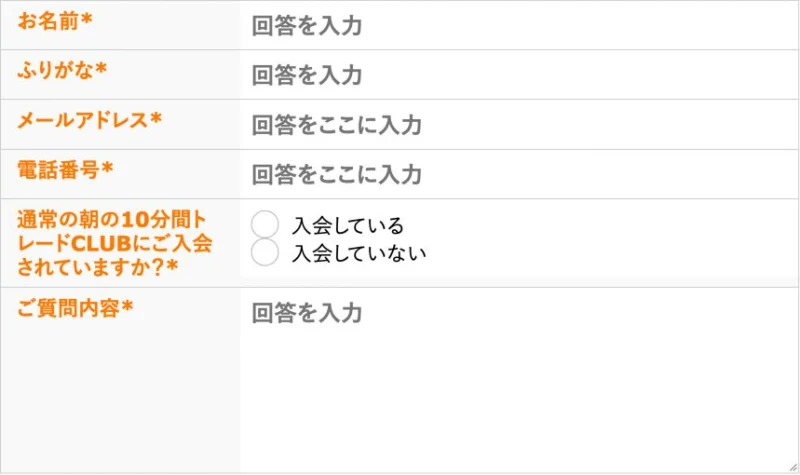Click inside the ご質問内容 text area
This screenshot has width=800, height=475.
(x=519, y=380)
